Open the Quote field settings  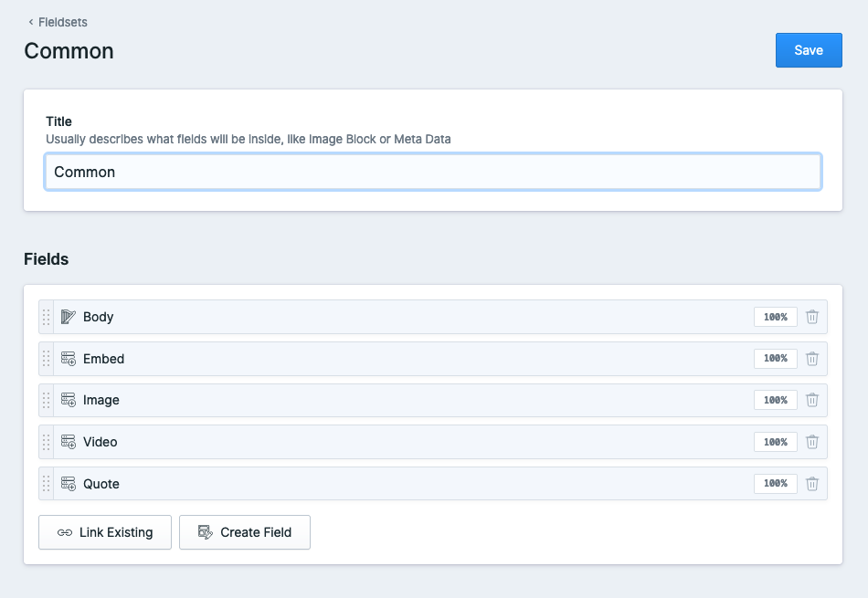click(x=101, y=484)
